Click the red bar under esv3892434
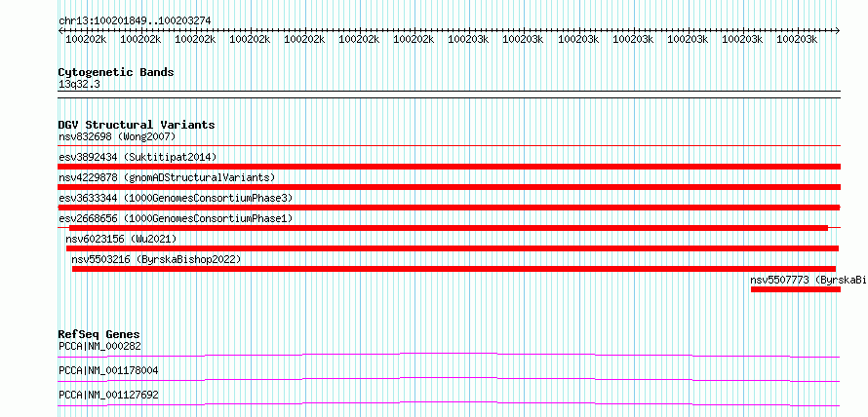The width and height of the screenshot is (868, 417). coord(449,167)
